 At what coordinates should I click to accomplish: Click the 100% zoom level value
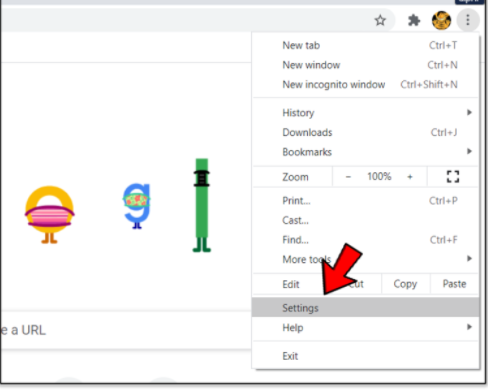point(379,176)
